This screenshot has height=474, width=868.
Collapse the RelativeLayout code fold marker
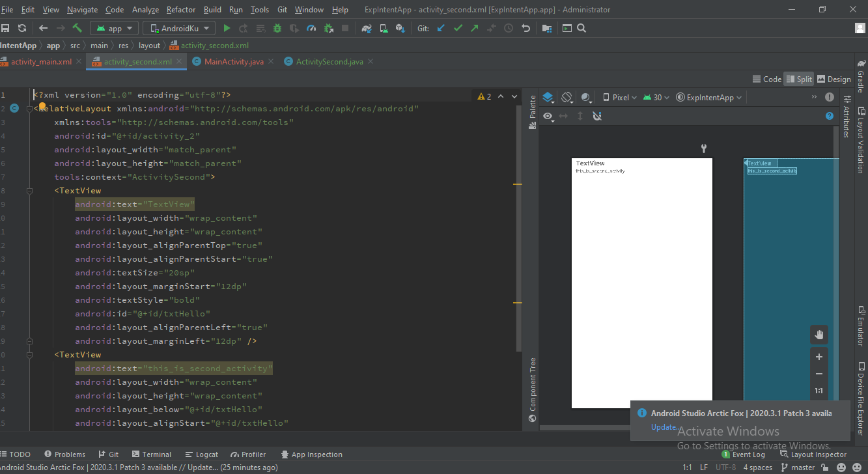tap(29, 109)
